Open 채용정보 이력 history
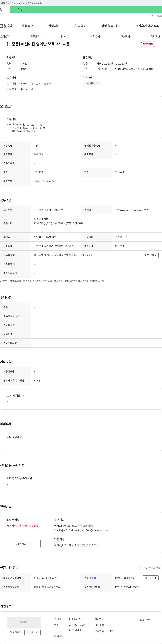This screenshot has height=644, width=162. click(145, 619)
